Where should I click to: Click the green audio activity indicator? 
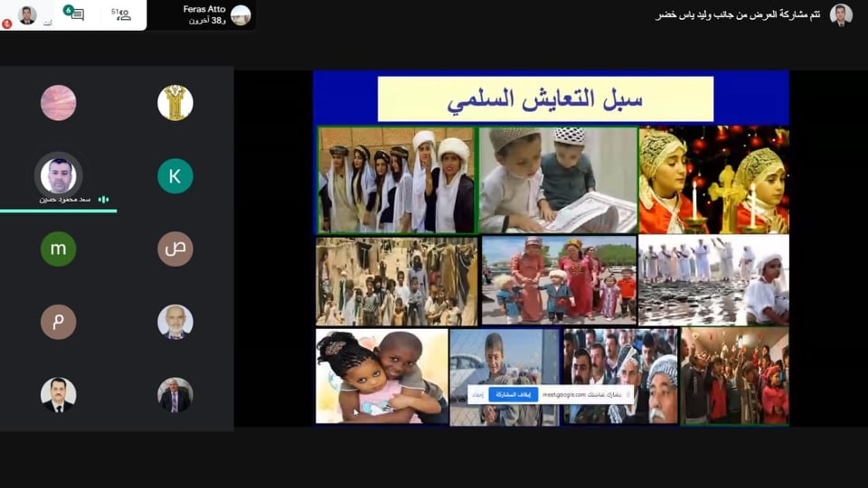104,199
